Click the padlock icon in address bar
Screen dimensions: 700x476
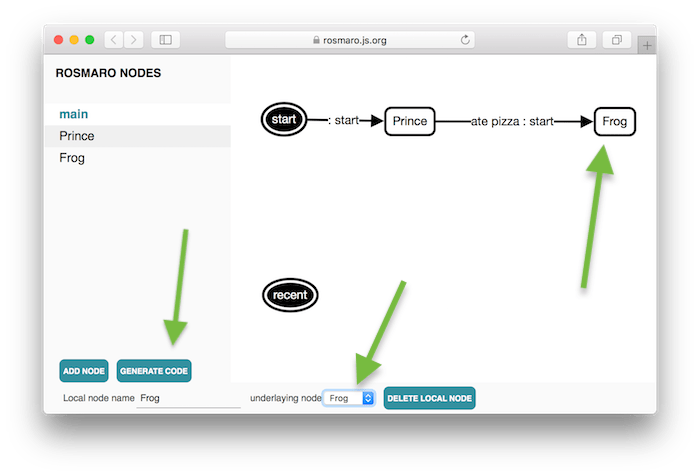316,40
